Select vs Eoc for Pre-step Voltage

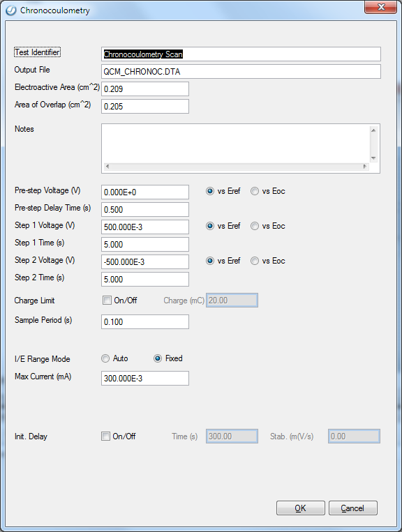(255, 191)
